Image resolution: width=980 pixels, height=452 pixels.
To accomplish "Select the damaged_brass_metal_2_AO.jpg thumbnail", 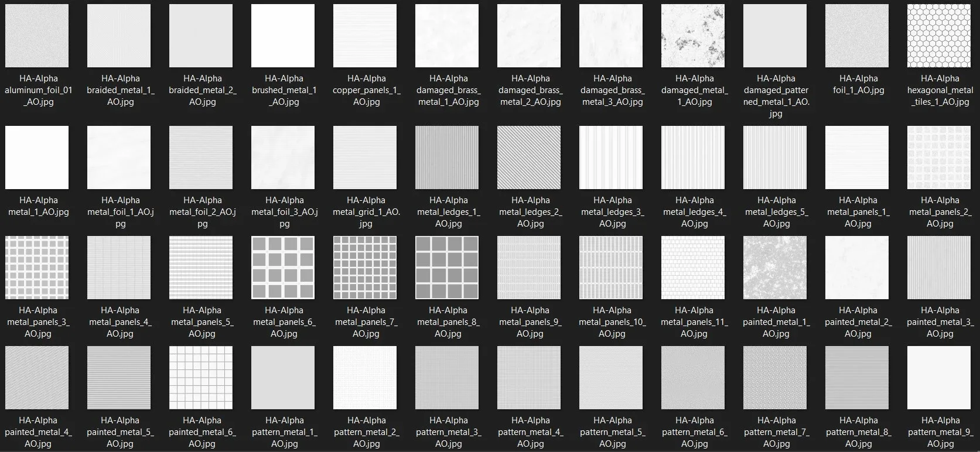I will click(x=529, y=36).
